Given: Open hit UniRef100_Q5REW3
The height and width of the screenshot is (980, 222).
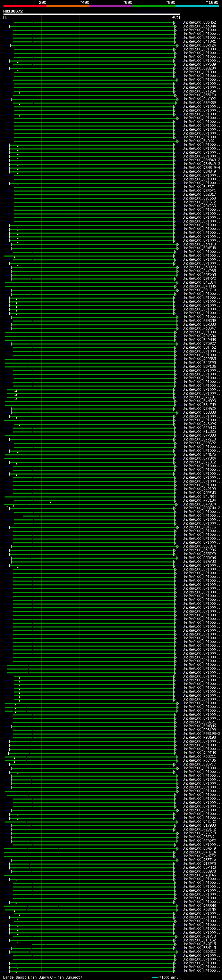Looking at the screenshot, I should point(199,493).
